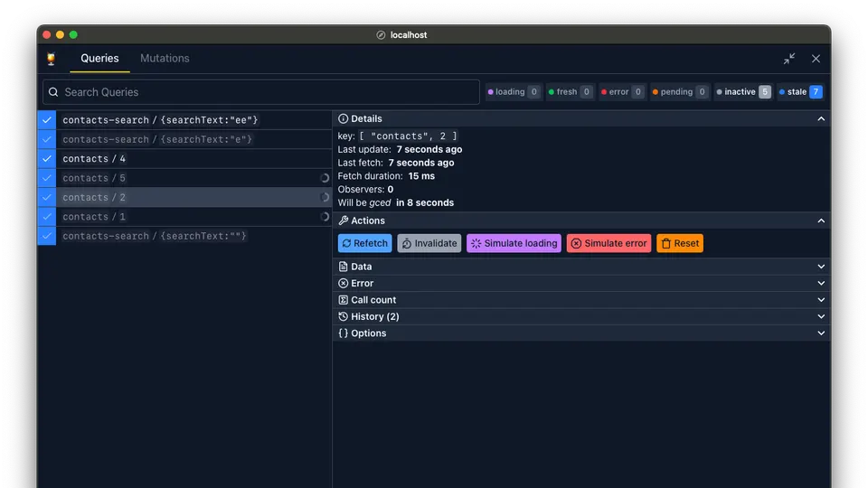Click the Details info circle icon
The width and height of the screenshot is (868, 488).
(344, 118)
